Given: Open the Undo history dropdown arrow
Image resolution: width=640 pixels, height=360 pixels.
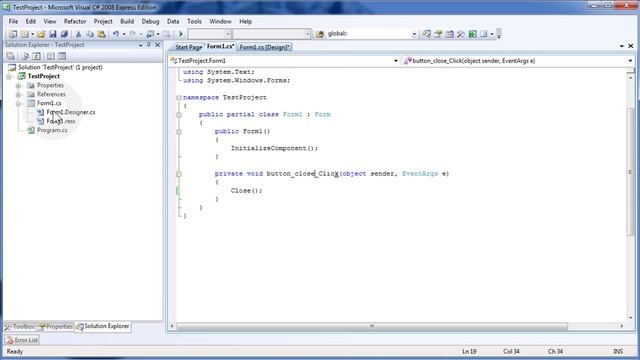Looking at the screenshot, I should (x=124, y=34).
